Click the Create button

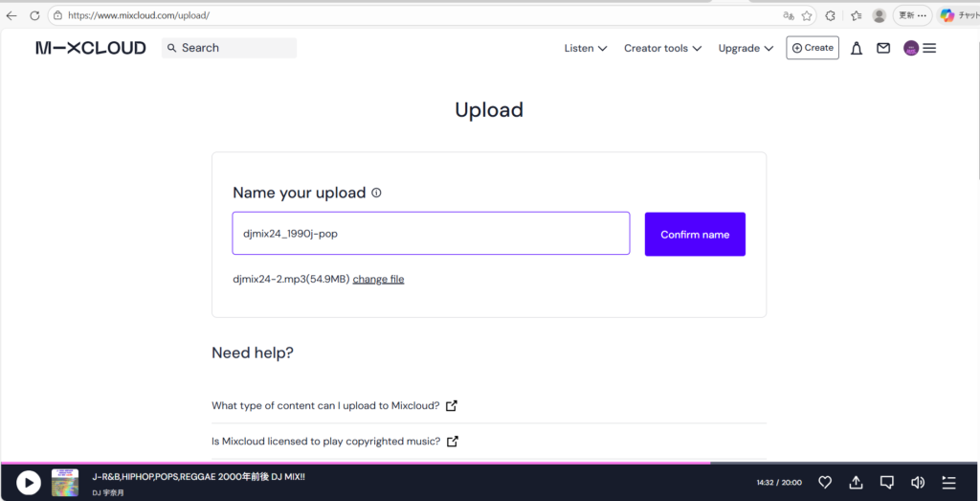coord(813,48)
